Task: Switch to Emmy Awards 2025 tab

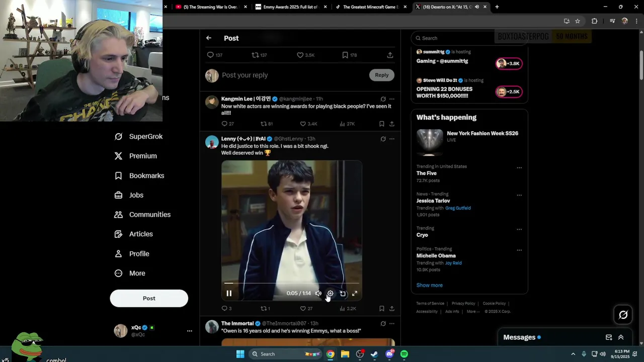Action: (x=291, y=7)
